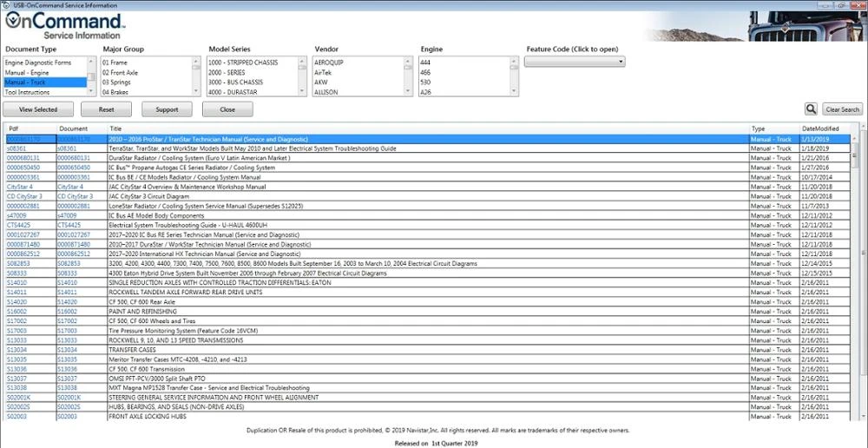This screenshot has height=448, width=868.
Task: Click down arrow of Model Series list
Action: click(302, 92)
